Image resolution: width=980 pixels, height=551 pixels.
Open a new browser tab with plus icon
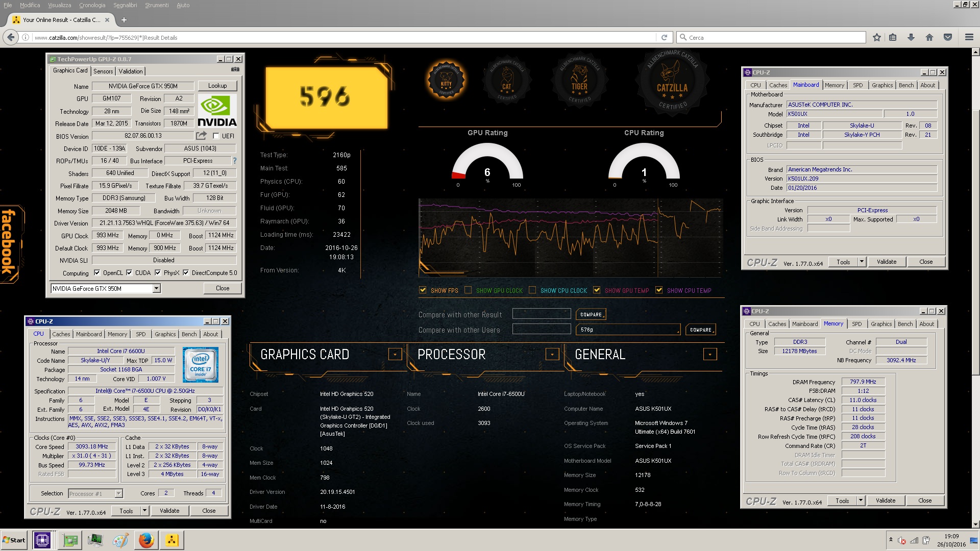pos(124,20)
